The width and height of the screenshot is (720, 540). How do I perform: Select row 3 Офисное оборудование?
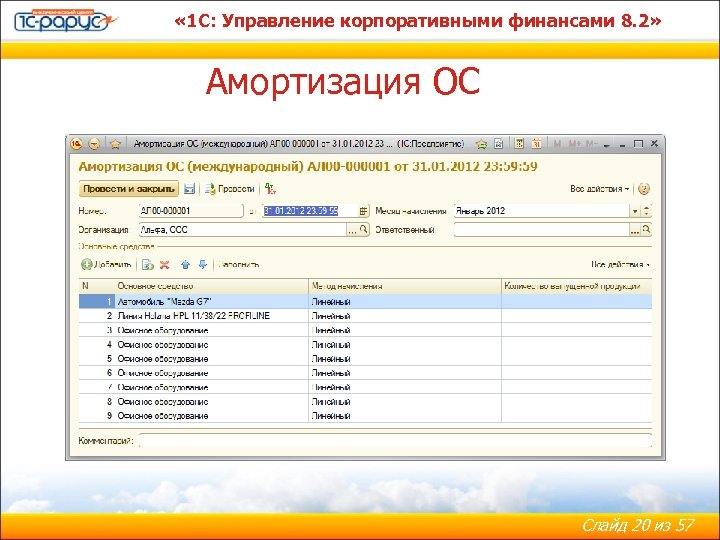point(365,330)
